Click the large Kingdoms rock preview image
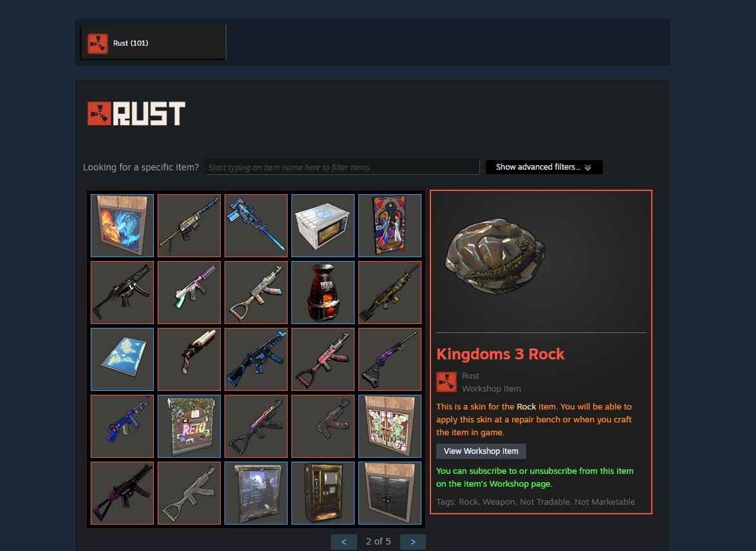Image resolution: width=756 pixels, height=551 pixels. [x=495, y=257]
